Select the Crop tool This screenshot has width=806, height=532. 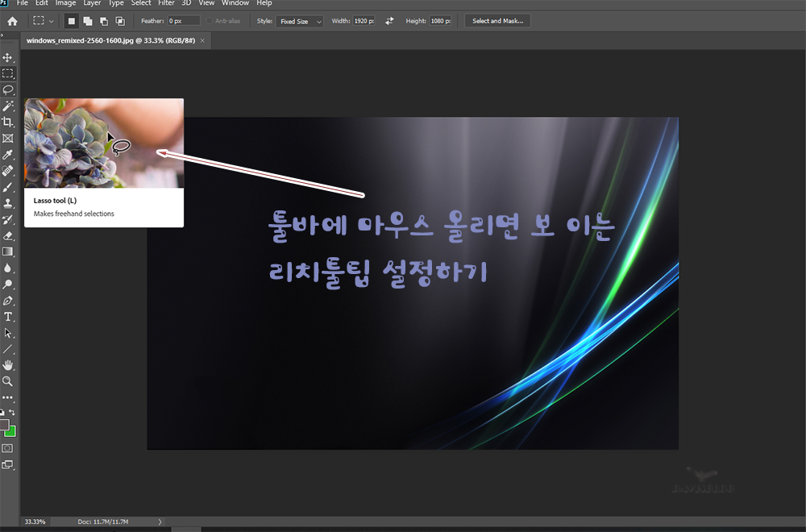8,123
